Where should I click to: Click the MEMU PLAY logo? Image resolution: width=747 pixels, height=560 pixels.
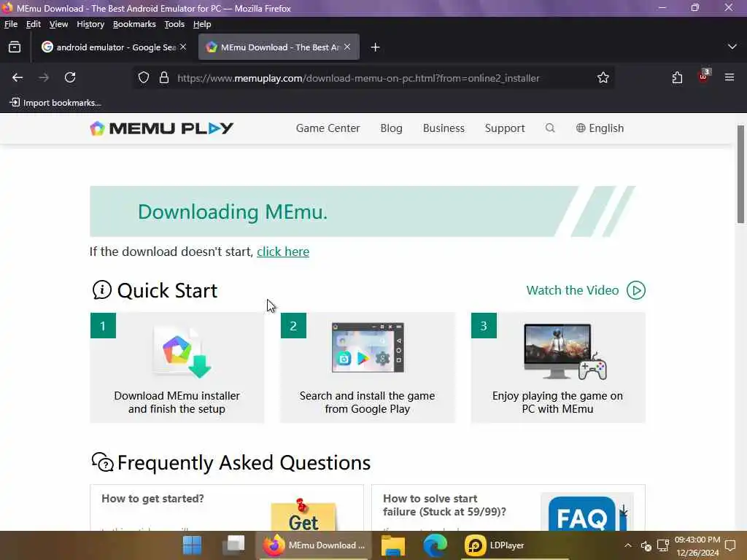pyautogui.click(x=161, y=128)
